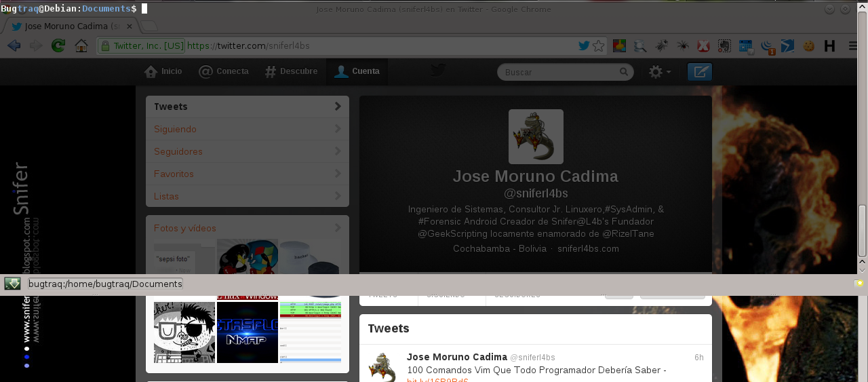Screen dimensions: 868x382
Task: Click the chevron beside Fotos y vídeos
Action: tap(338, 228)
